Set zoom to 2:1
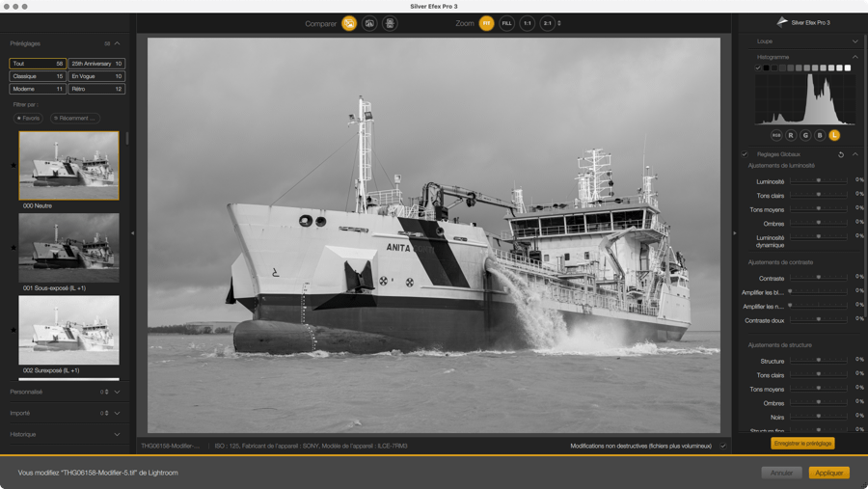The image size is (868, 489). (x=547, y=23)
